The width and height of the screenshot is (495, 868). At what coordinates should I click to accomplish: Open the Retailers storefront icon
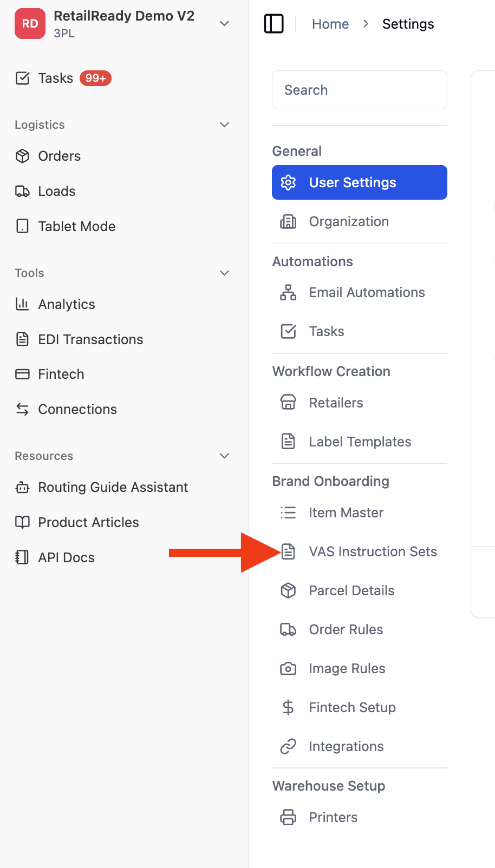click(x=288, y=403)
